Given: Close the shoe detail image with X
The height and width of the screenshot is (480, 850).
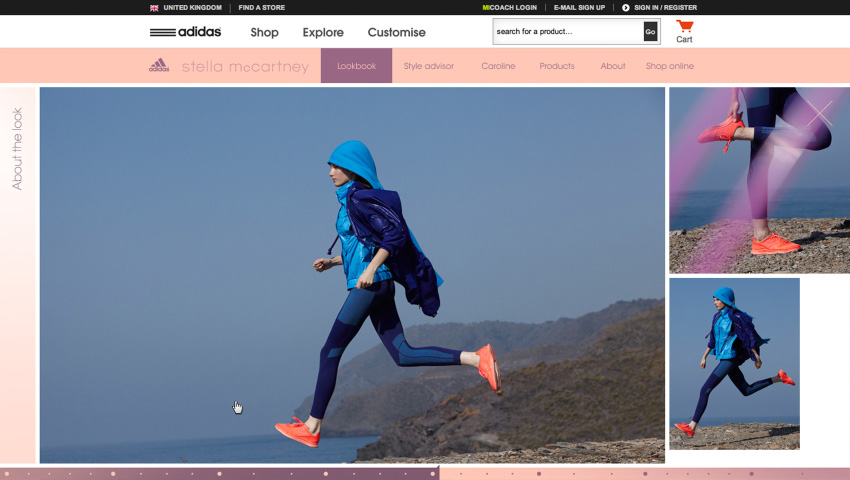Looking at the screenshot, I should click(x=820, y=113).
